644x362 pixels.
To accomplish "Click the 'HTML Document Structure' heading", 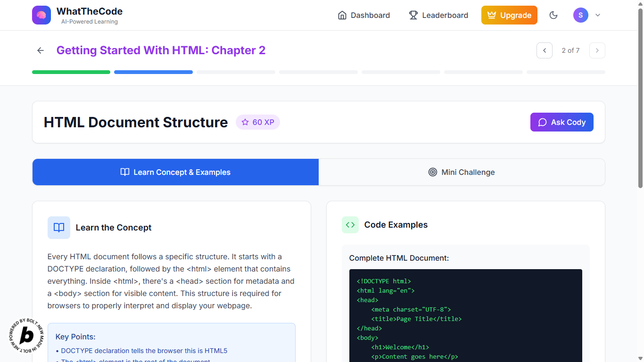I will 136,122.
